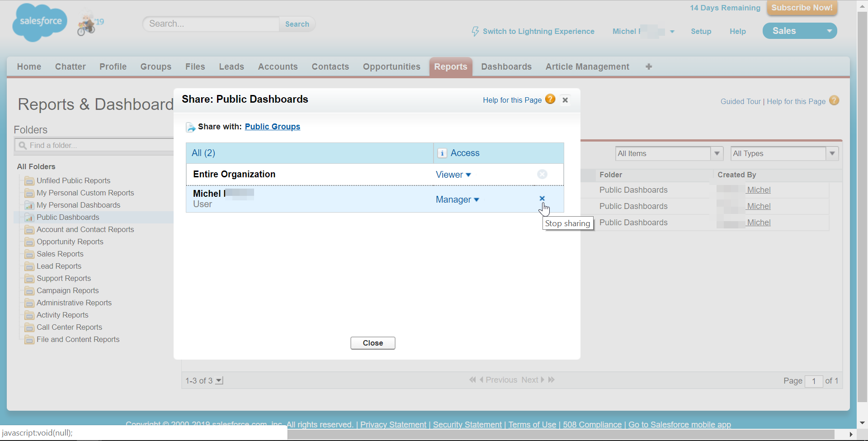This screenshot has height=441, width=868.
Task: Click the Salesforce cloud logo
Action: coord(40,22)
